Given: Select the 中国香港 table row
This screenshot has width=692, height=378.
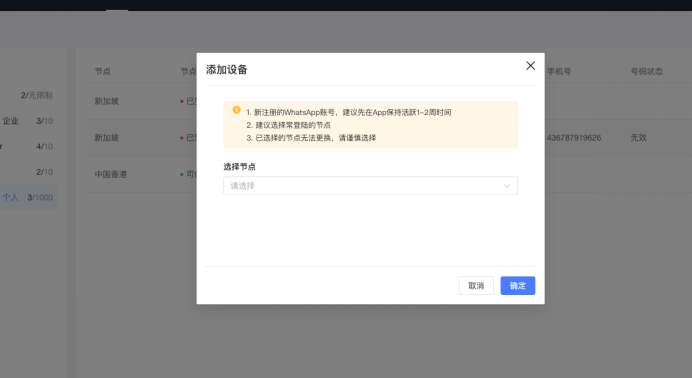Looking at the screenshot, I should (x=390, y=174).
